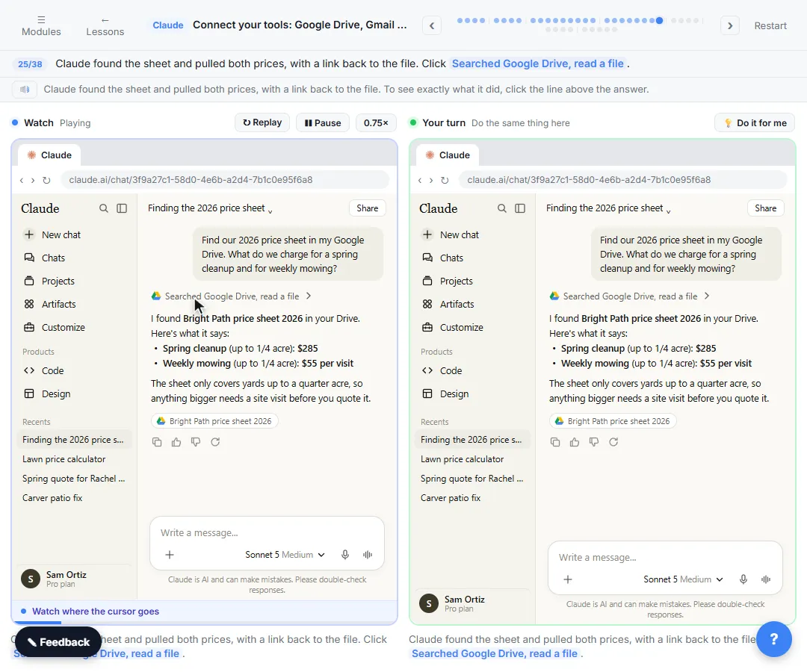Viewport: 807px width, 672px height.
Task: Click Share in Your turn panel
Action: point(765,208)
